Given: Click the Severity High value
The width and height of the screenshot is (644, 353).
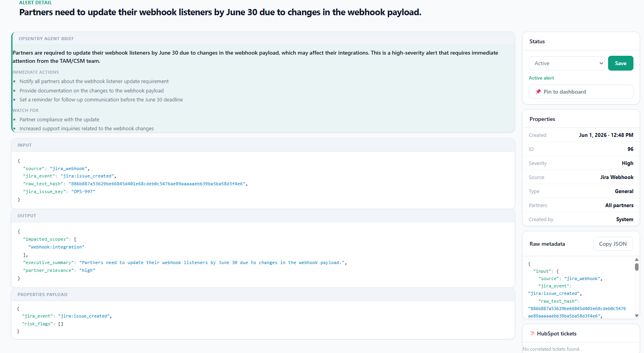Looking at the screenshot, I should click(628, 163).
